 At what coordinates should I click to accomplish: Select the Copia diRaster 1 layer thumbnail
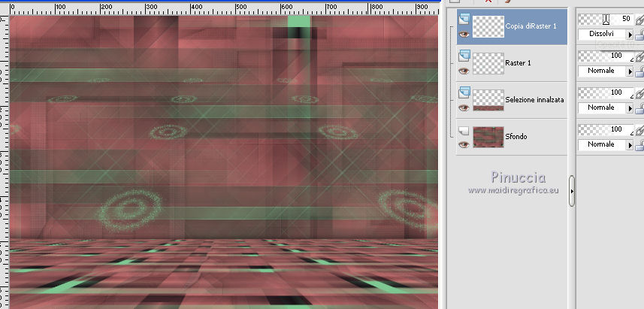tap(488, 27)
